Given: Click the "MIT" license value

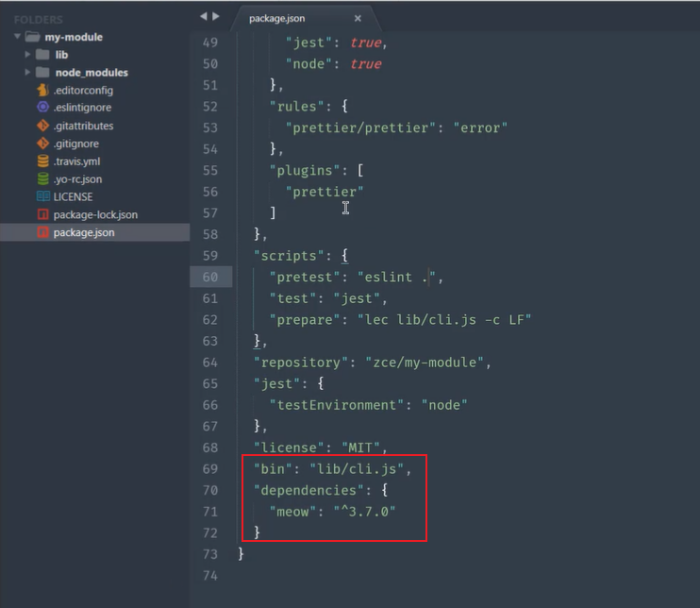Looking at the screenshot, I should click(360, 448).
